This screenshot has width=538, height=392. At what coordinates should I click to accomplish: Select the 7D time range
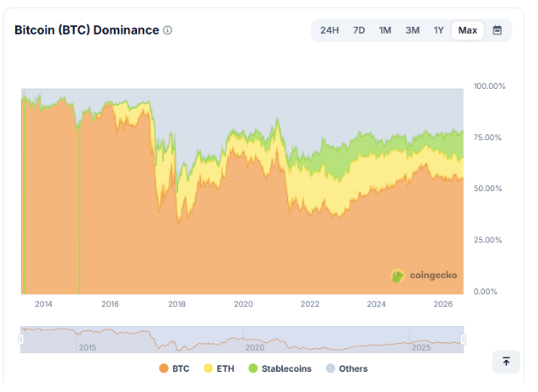359,30
